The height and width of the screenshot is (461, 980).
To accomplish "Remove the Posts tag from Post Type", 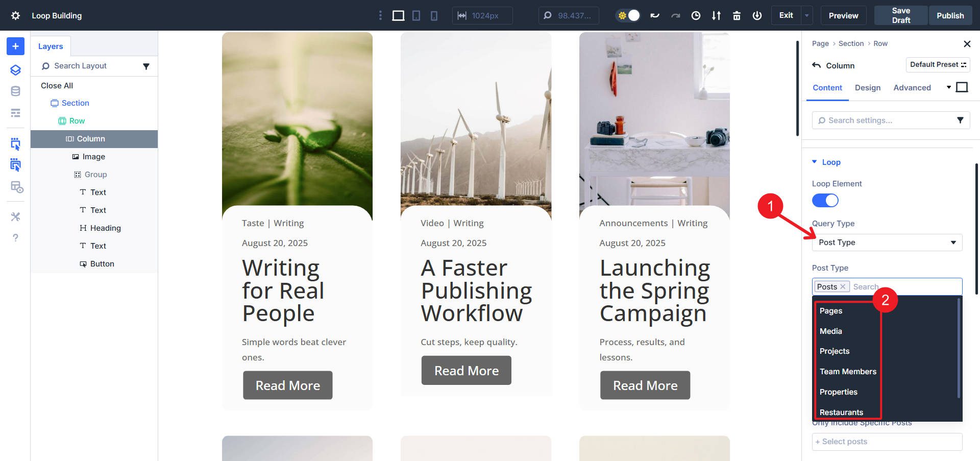I will coord(843,287).
